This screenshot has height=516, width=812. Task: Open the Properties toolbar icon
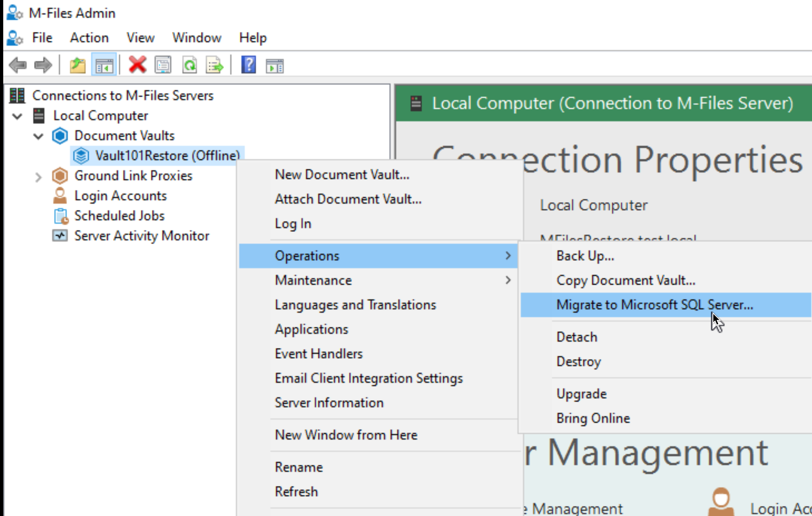[163, 66]
